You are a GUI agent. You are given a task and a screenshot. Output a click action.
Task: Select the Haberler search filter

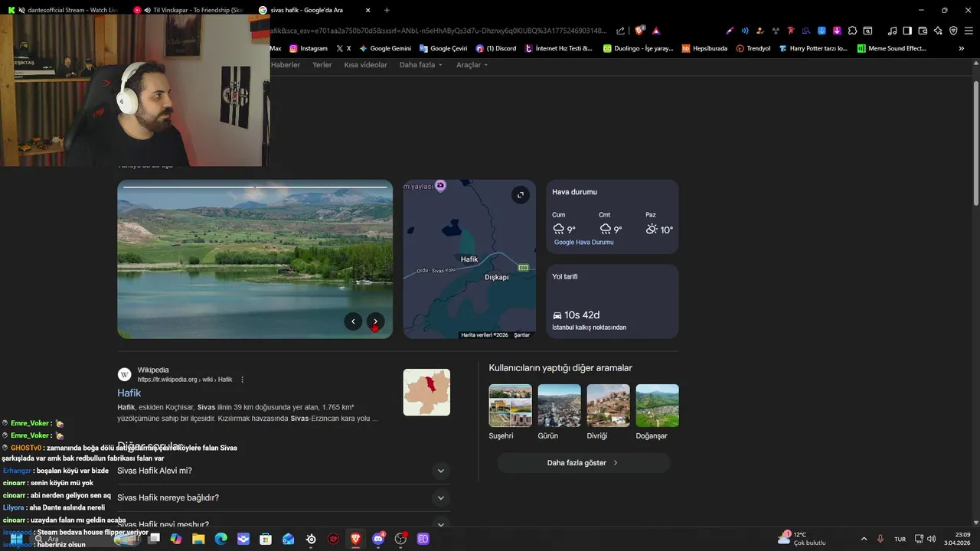click(286, 65)
